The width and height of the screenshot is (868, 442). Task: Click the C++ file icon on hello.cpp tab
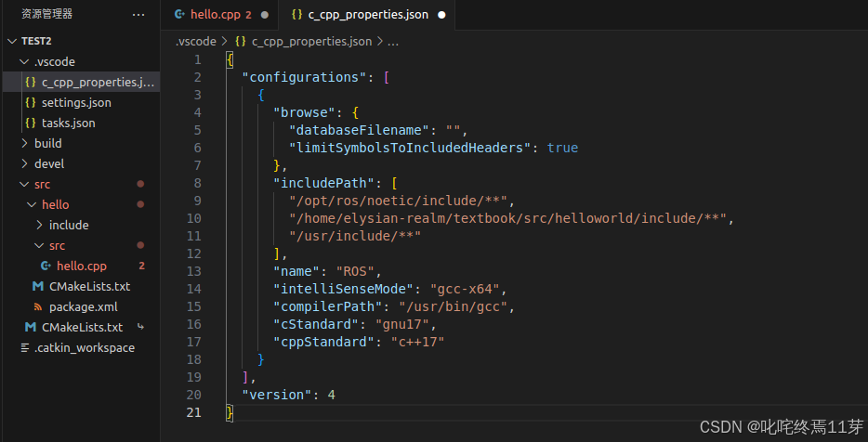(179, 15)
